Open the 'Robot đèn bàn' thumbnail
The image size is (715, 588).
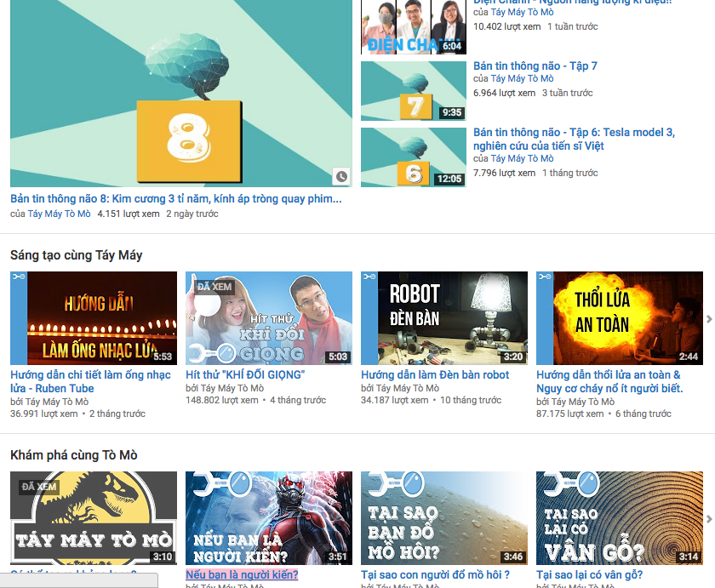coord(444,318)
